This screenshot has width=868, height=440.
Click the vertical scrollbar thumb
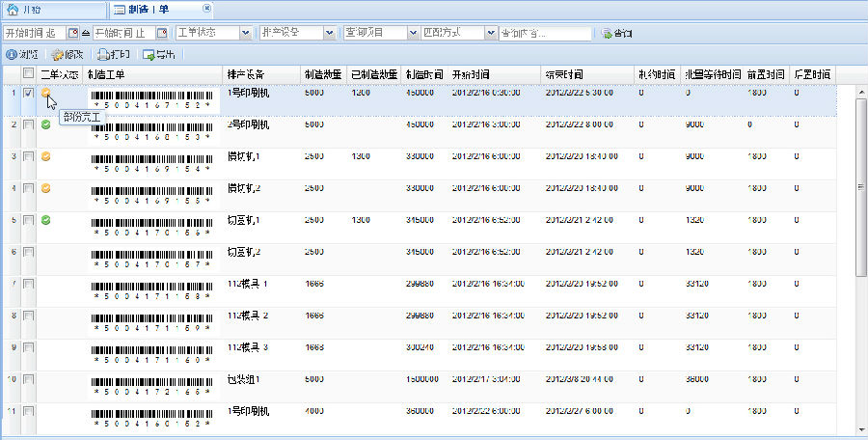(x=861, y=187)
